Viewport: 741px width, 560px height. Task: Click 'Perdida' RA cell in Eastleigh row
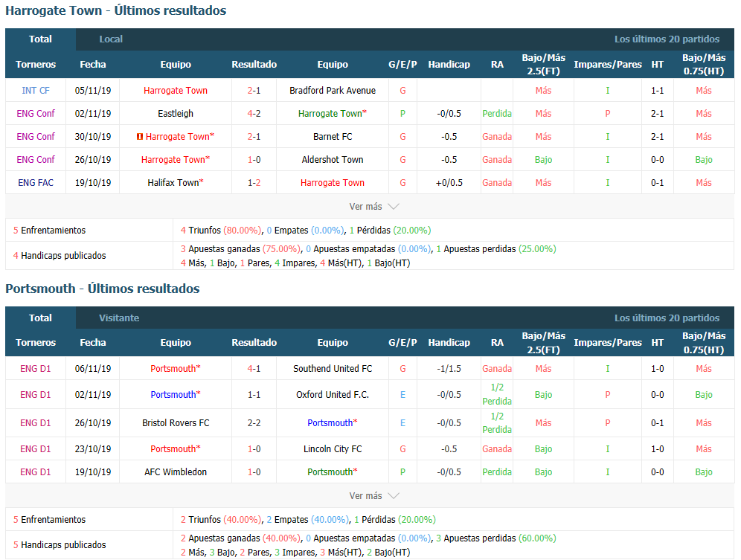(x=497, y=114)
